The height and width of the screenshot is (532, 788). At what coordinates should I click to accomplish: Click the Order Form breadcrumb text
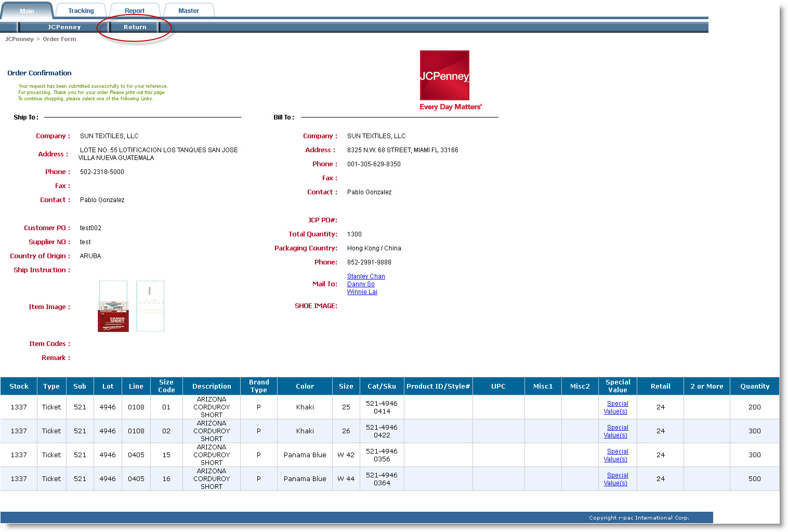click(59, 39)
